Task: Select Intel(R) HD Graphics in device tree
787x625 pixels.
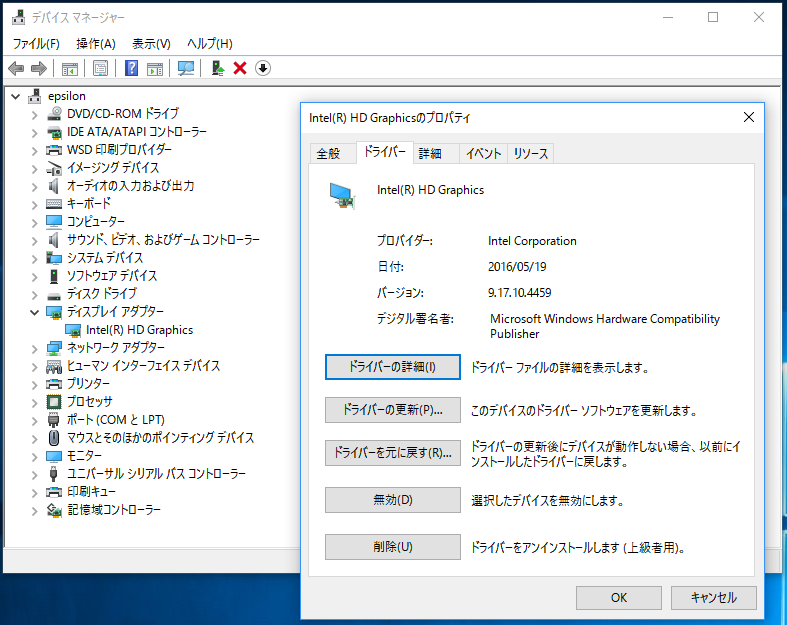Action: tap(139, 329)
